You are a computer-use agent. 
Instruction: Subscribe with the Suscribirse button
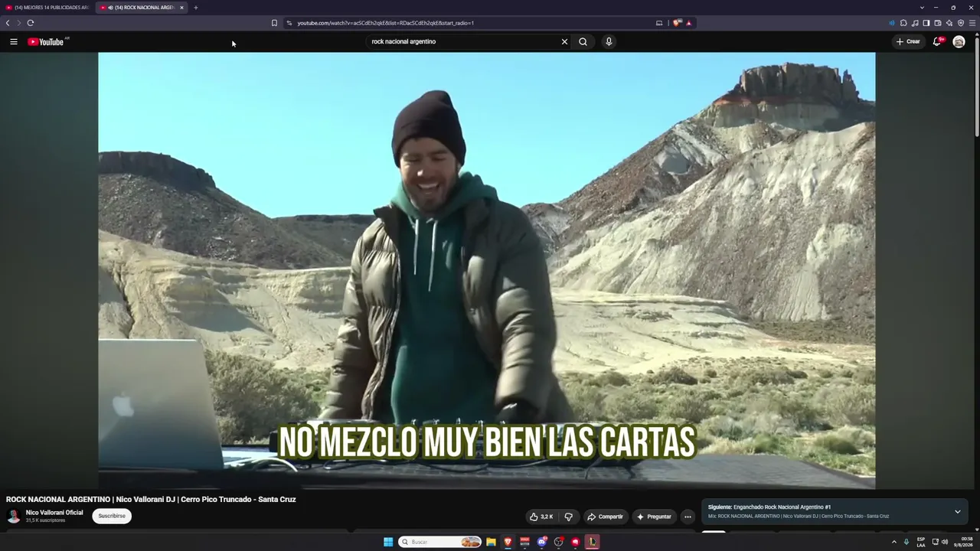pos(112,516)
